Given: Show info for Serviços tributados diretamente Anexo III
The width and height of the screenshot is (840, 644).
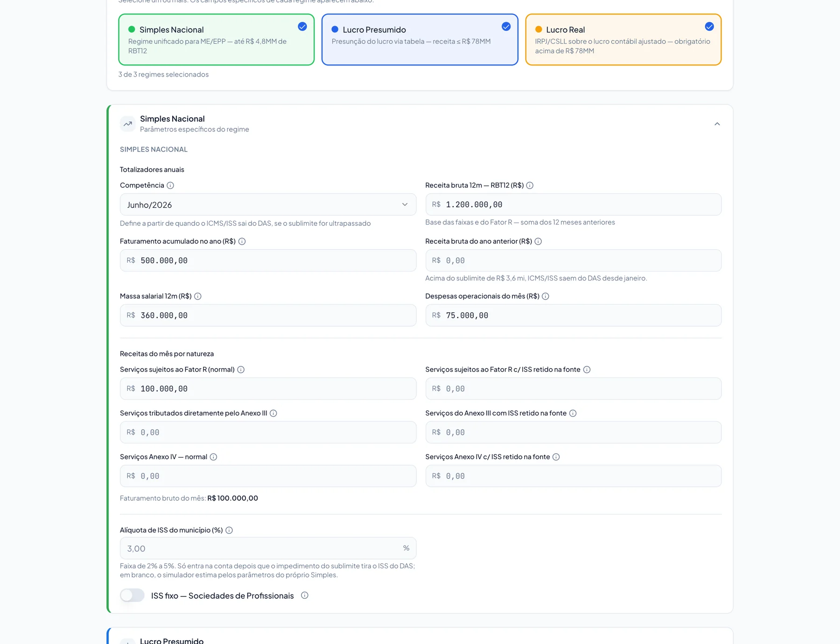Looking at the screenshot, I should (273, 413).
